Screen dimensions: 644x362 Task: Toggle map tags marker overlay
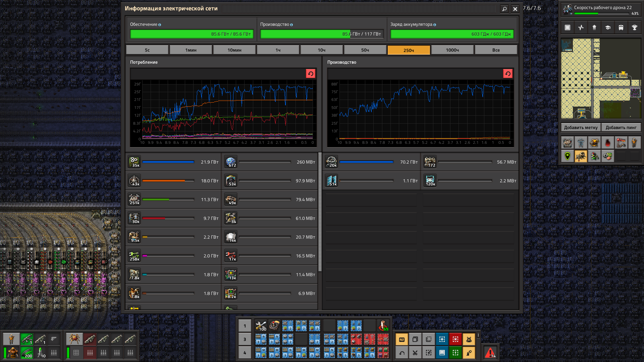568,156
